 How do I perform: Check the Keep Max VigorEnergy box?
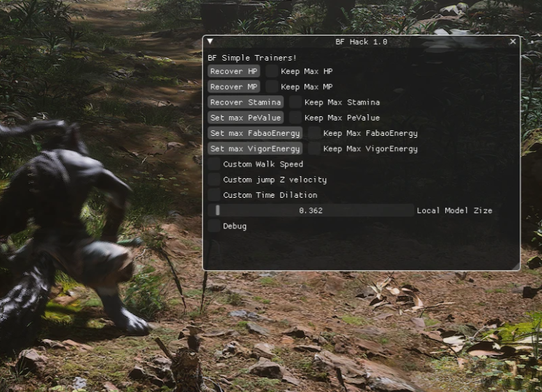point(314,149)
